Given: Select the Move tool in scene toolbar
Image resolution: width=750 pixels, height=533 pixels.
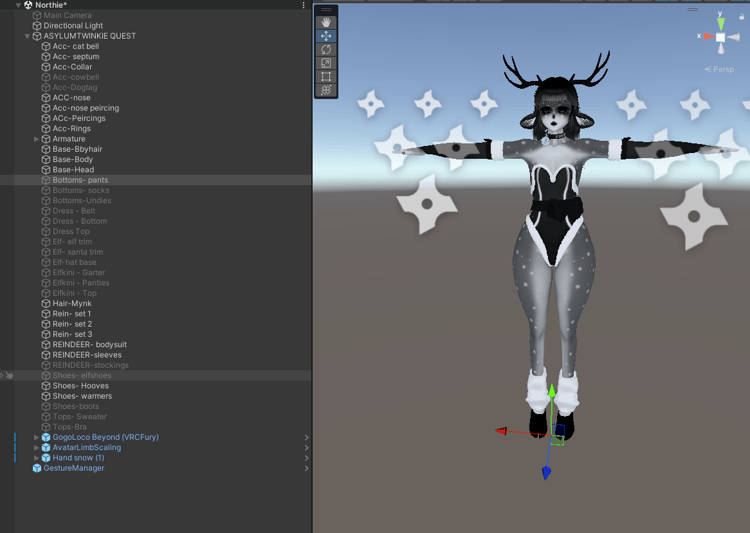Looking at the screenshot, I should point(326,36).
